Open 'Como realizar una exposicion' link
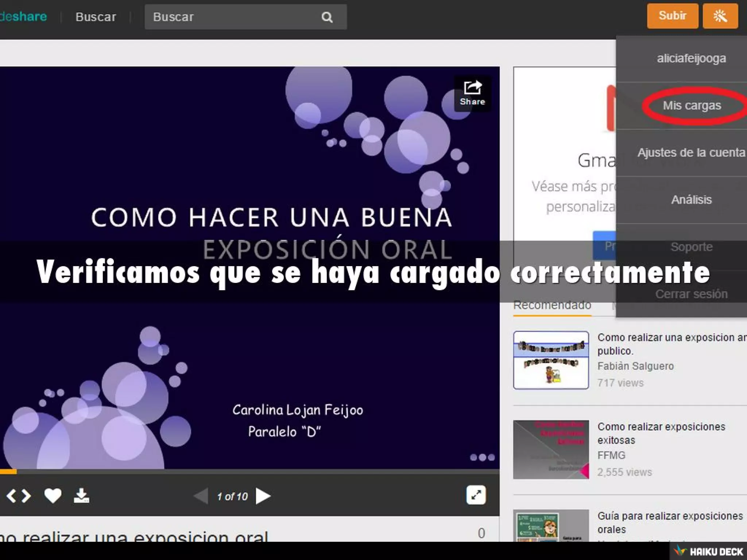This screenshot has width=747, height=560. click(x=672, y=344)
